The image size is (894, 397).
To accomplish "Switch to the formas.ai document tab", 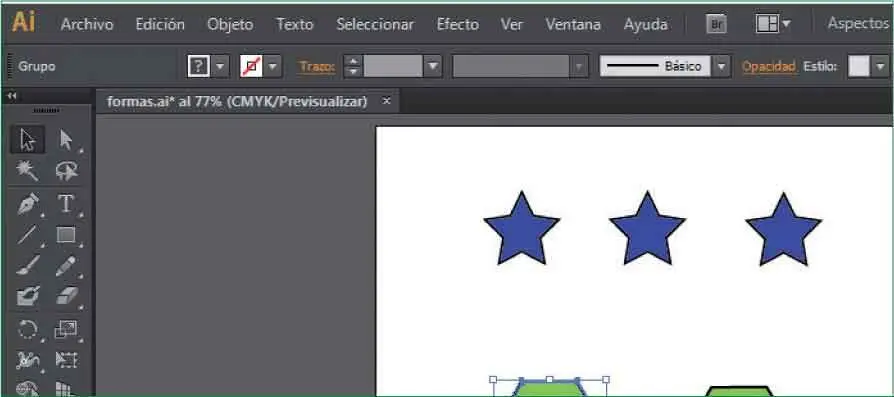I will click(237, 102).
